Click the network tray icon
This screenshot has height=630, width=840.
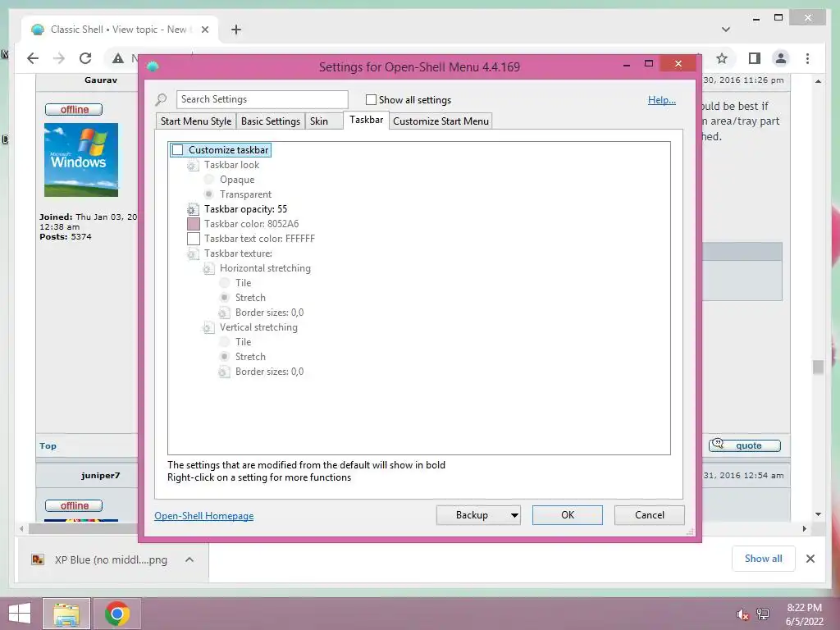763,614
